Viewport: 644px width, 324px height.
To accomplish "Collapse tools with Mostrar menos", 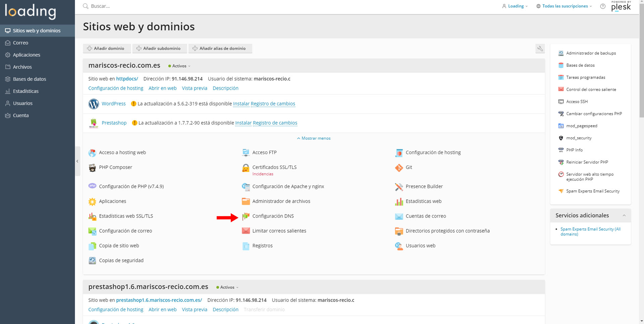I will point(314,138).
